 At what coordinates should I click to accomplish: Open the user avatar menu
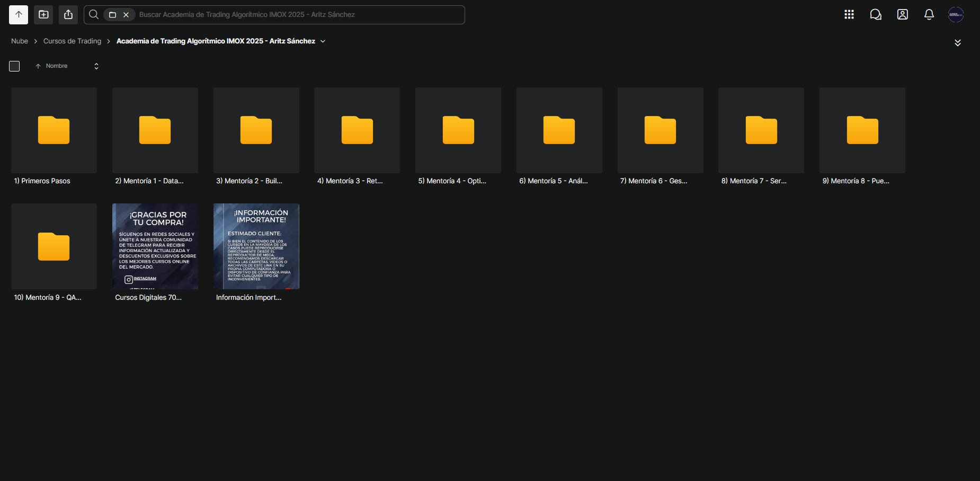(x=956, y=15)
